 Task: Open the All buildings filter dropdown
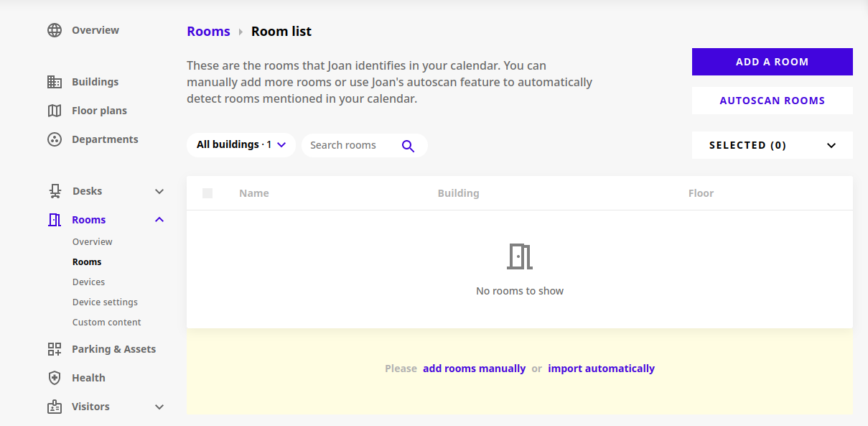click(241, 145)
